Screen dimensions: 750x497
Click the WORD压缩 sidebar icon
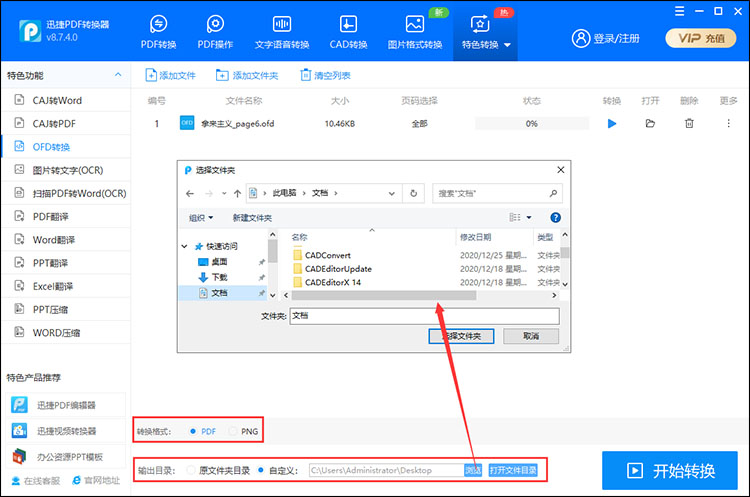[19, 331]
